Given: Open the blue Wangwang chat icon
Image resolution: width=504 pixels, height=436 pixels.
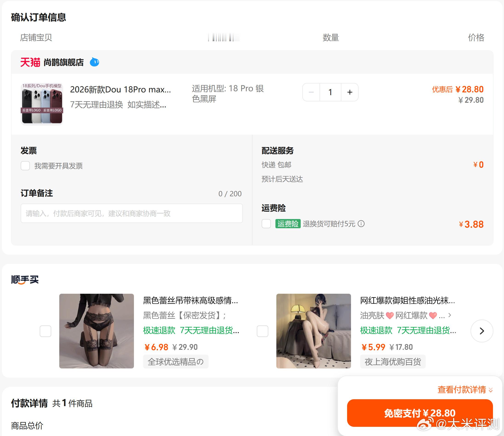Looking at the screenshot, I should pos(94,62).
